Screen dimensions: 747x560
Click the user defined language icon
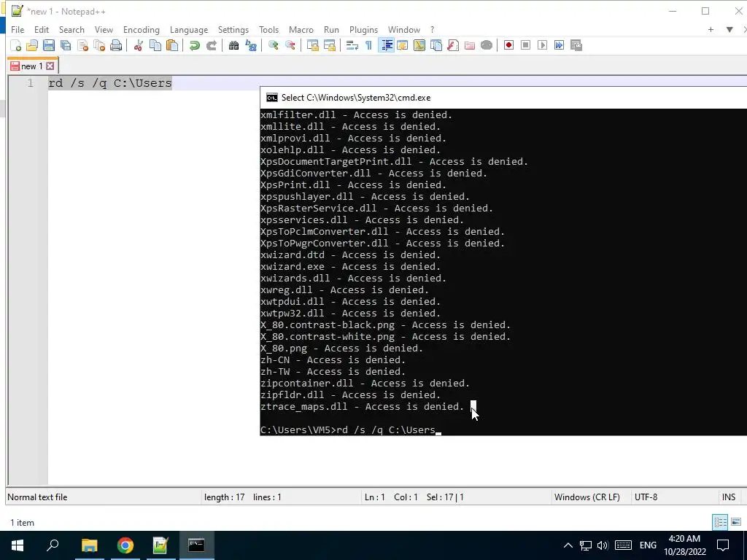pyautogui.click(x=403, y=45)
